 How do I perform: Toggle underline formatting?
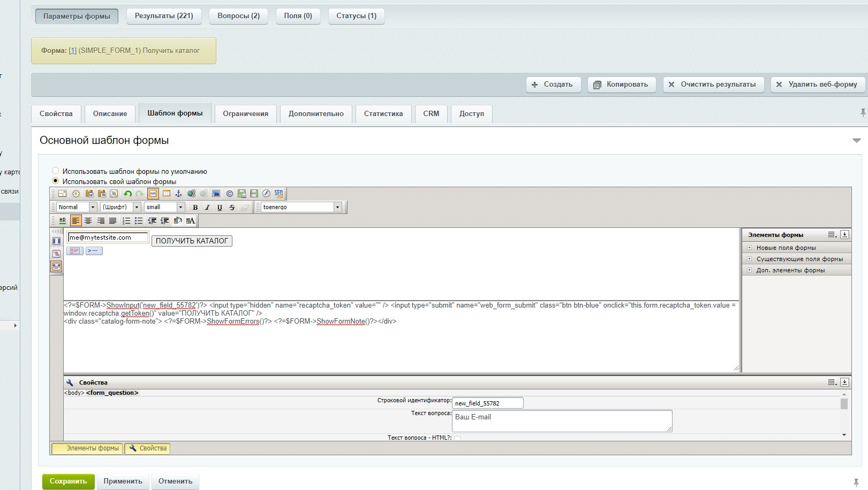pyautogui.click(x=220, y=207)
